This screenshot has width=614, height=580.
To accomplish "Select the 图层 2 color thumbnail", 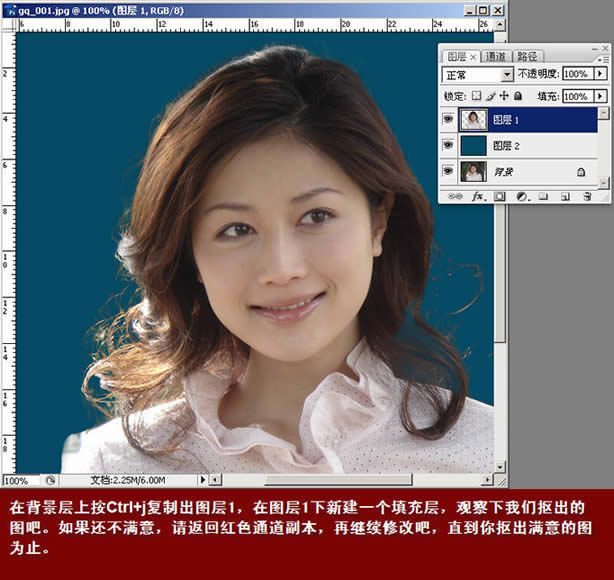I will coord(473,146).
